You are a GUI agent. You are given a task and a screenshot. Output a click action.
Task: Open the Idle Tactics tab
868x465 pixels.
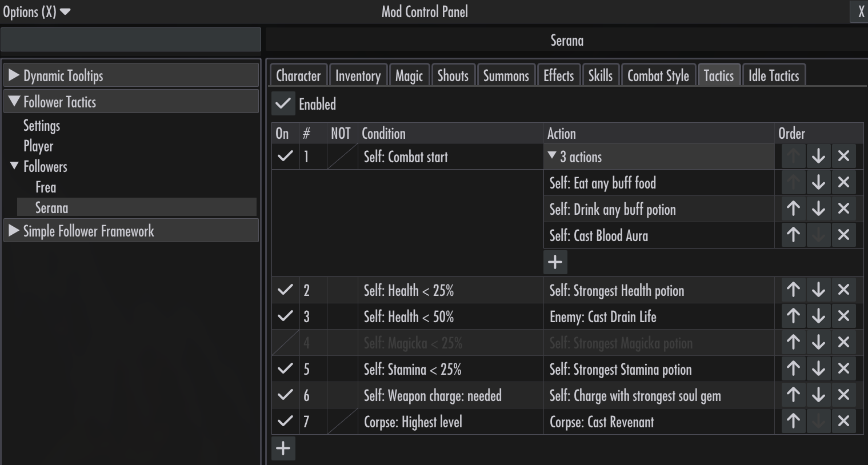(774, 75)
